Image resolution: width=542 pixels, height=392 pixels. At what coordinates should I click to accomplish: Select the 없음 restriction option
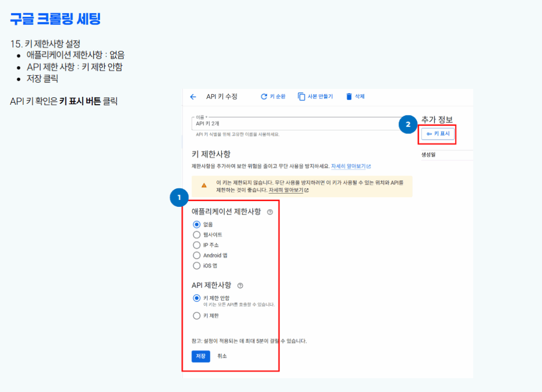pos(196,224)
